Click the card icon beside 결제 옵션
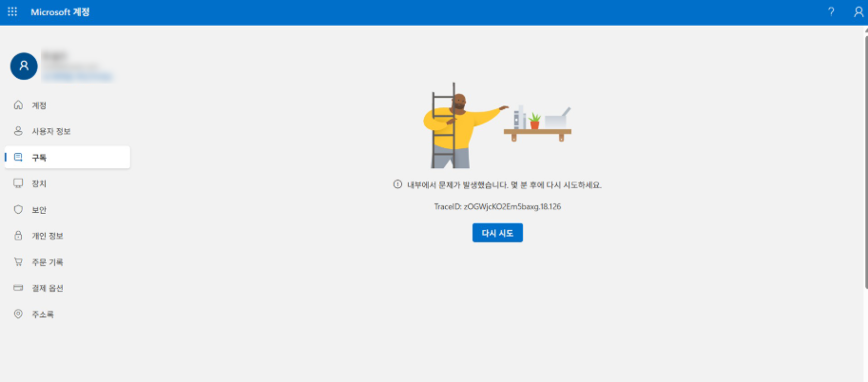The height and width of the screenshot is (382, 868). [18, 288]
